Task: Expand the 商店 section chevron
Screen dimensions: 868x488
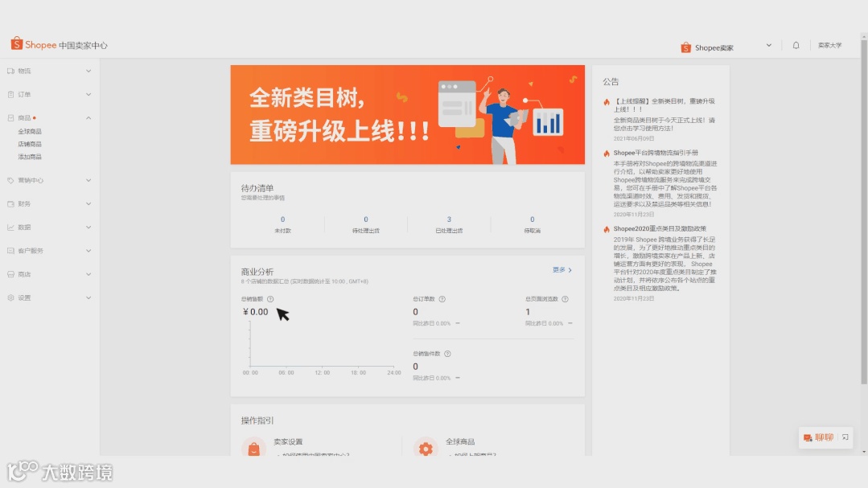Action: point(88,274)
